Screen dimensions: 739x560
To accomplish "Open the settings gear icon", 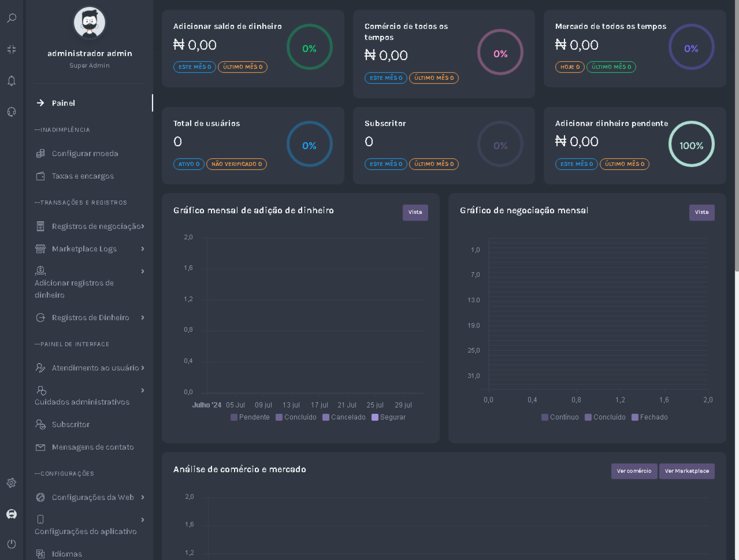I will [12, 483].
